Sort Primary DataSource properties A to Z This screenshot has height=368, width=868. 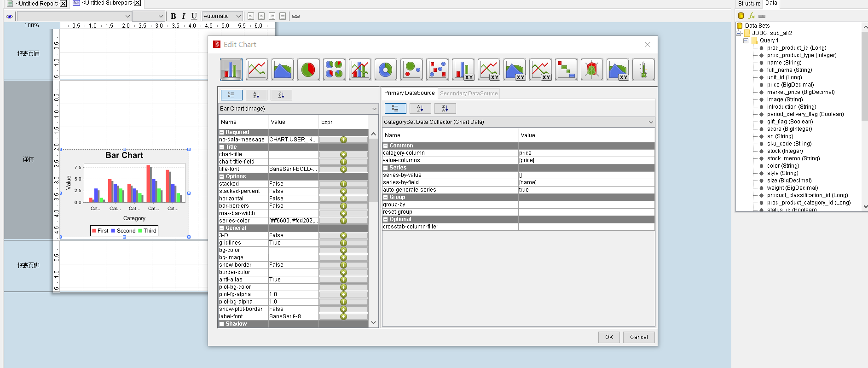(420, 108)
